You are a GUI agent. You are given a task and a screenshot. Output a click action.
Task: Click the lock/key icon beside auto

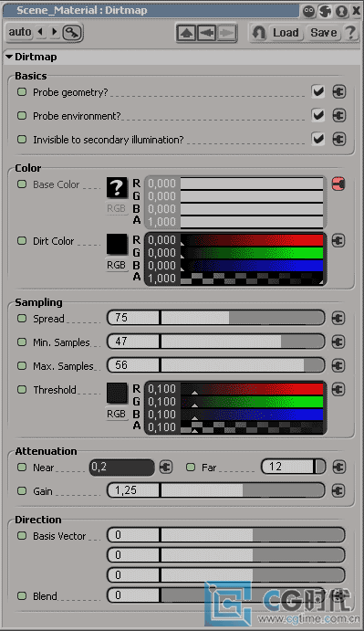pyautogui.click(x=72, y=32)
